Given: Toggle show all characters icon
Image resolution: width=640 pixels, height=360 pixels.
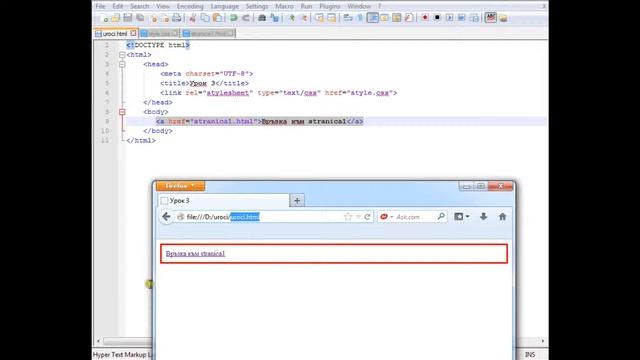Looking at the screenshot, I should 360,18.
